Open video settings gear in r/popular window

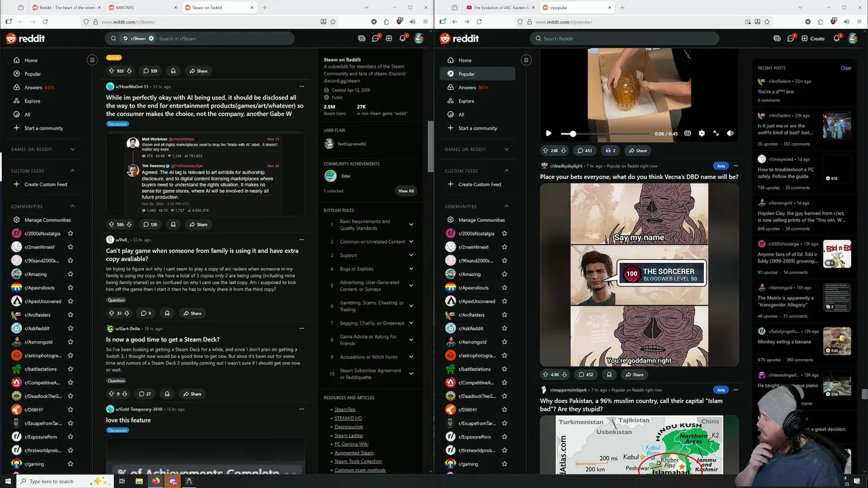point(702,134)
